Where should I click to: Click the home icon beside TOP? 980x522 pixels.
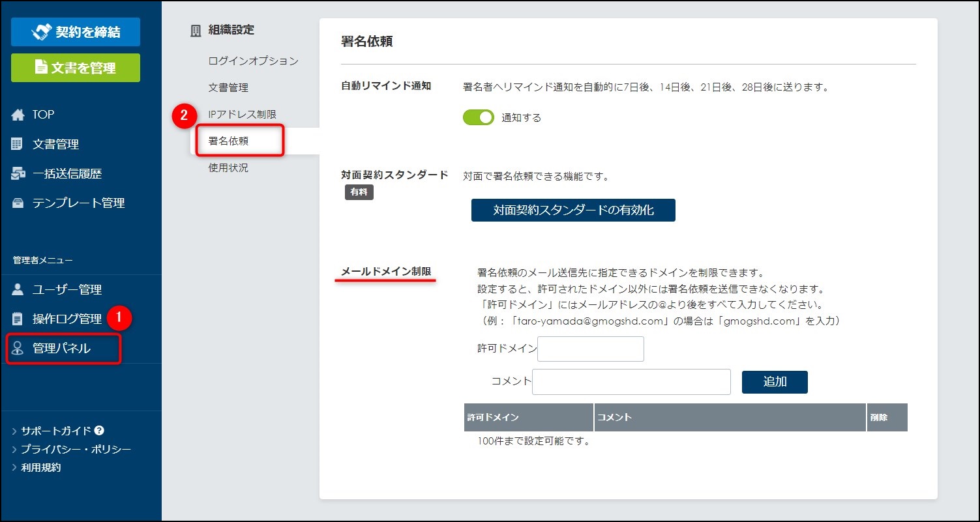(x=18, y=115)
